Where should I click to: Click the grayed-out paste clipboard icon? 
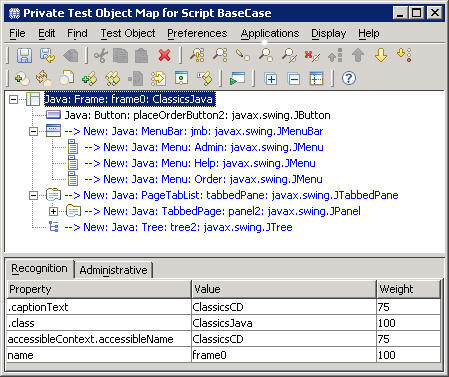point(141,55)
